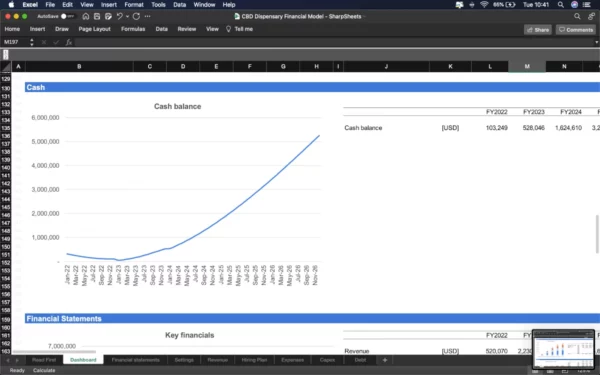Switch to the Dashboard sheet tab

(x=83, y=360)
